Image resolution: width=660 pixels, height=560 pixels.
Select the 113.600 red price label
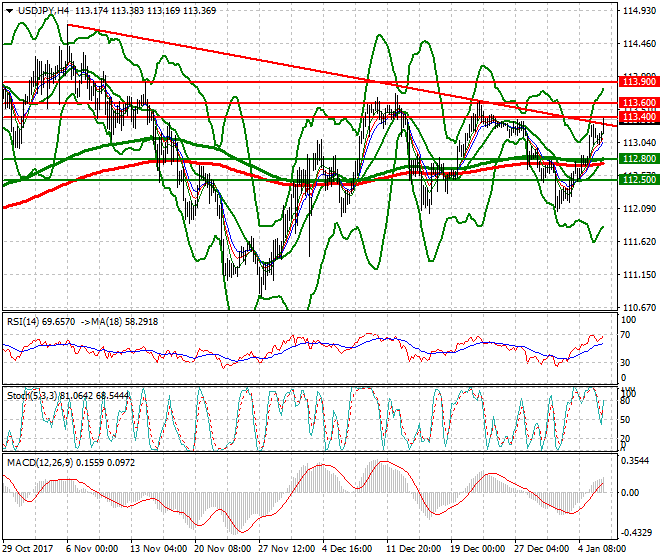pos(638,103)
